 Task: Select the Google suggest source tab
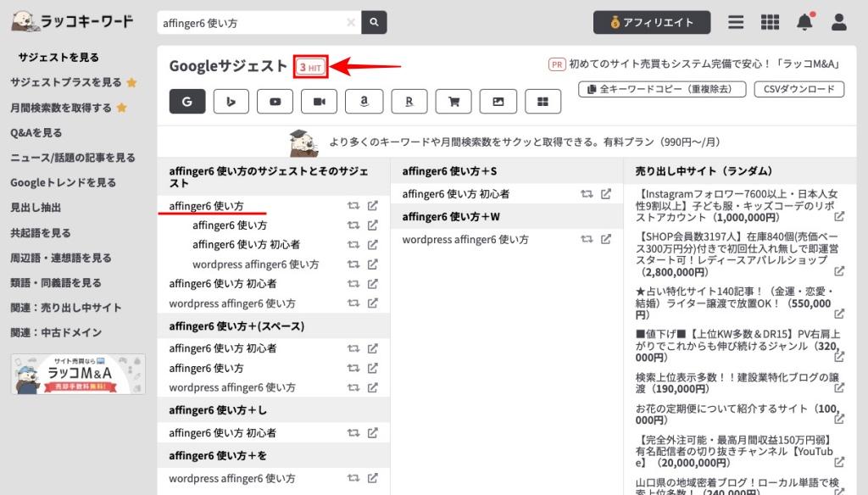coord(187,102)
